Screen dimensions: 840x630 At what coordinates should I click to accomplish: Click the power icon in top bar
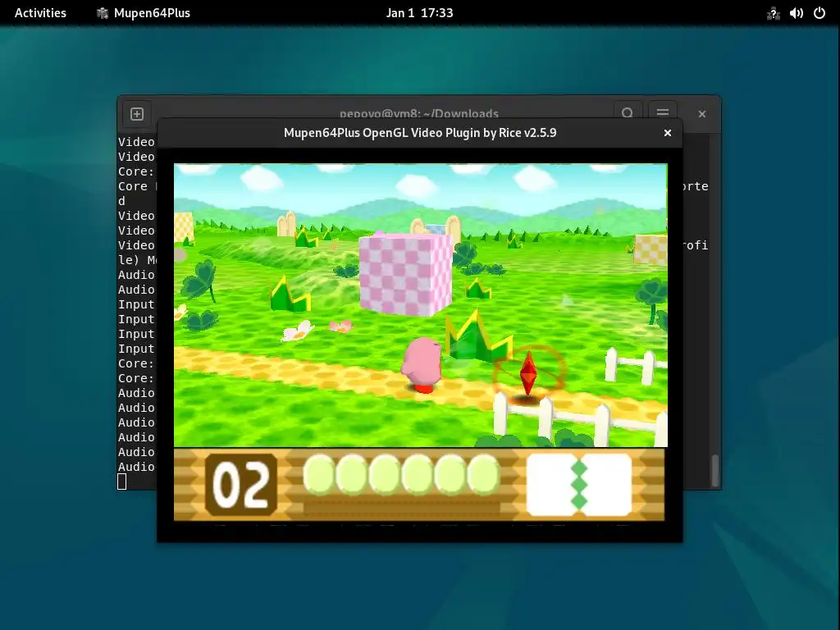(x=819, y=13)
